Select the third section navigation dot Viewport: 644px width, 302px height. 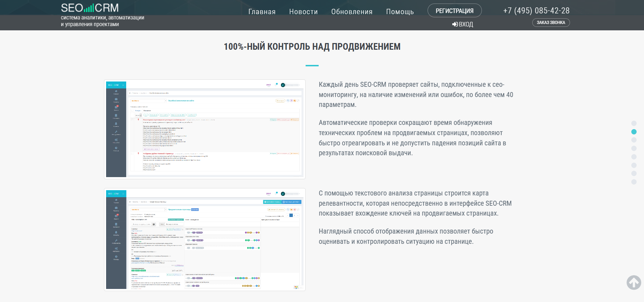[634, 140]
